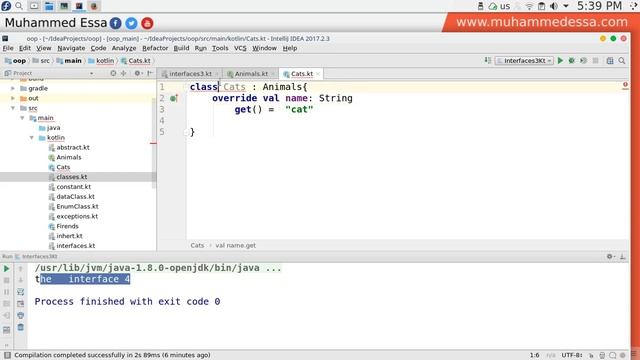Switch to Animals.kt tab
This screenshot has width=640, height=360.
[251, 74]
